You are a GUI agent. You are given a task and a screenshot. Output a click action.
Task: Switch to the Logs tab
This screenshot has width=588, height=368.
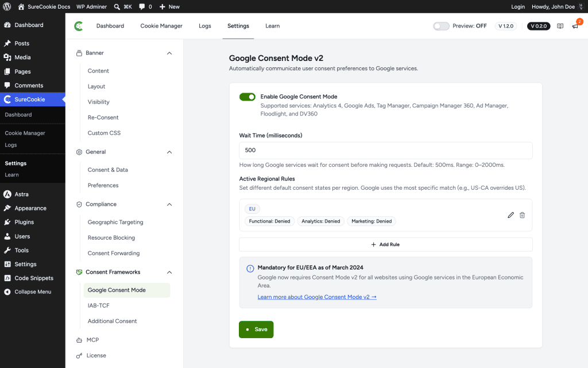(205, 26)
